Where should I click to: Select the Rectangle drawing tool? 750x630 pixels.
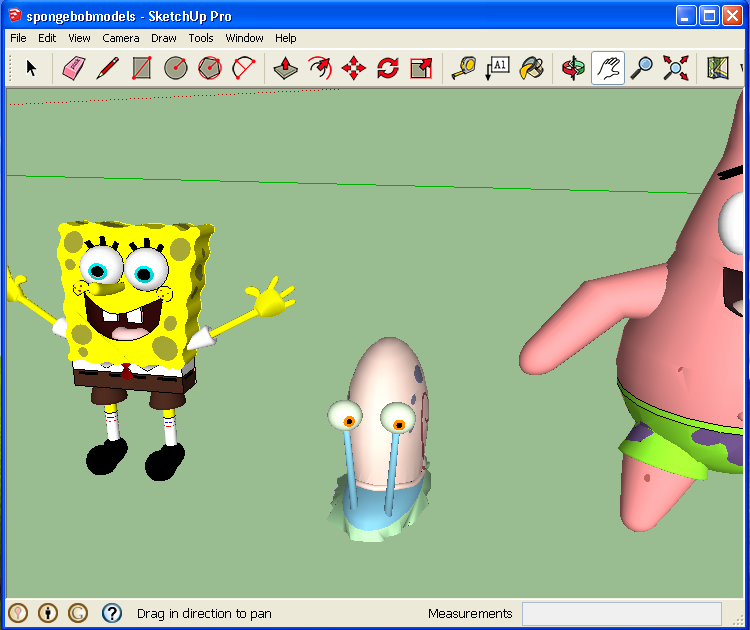point(142,68)
